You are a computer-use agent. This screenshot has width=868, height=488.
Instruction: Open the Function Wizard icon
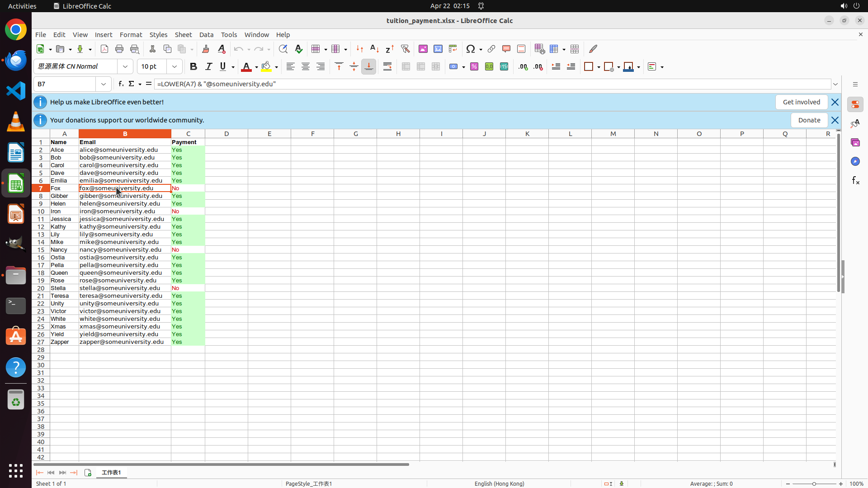(x=121, y=84)
